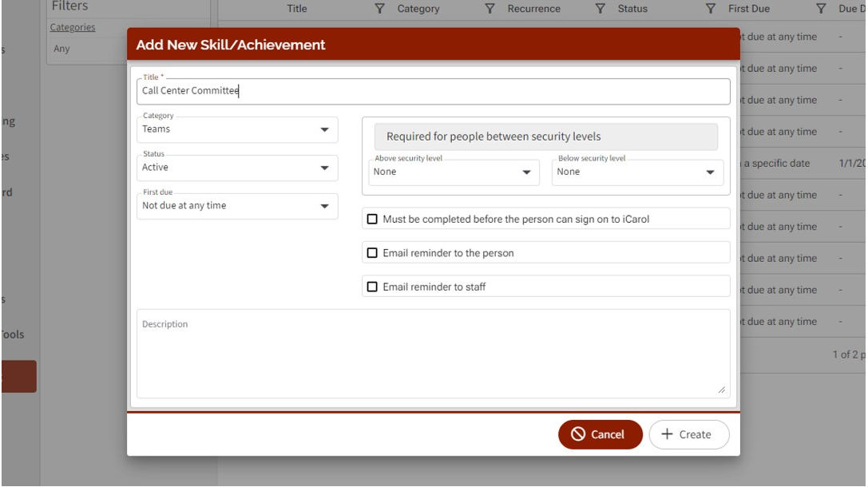Image resolution: width=868 pixels, height=487 pixels.
Task: Select the Above security level dropdown
Action: [x=454, y=172]
